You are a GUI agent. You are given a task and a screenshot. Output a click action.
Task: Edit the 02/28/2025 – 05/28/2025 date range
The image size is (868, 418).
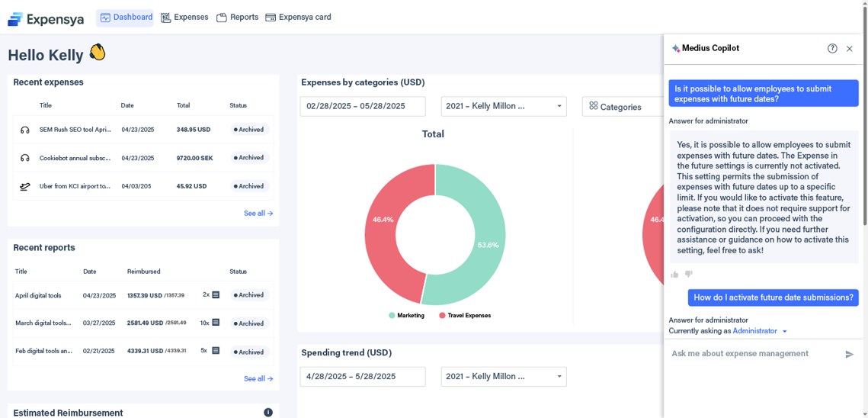point(363,107)
